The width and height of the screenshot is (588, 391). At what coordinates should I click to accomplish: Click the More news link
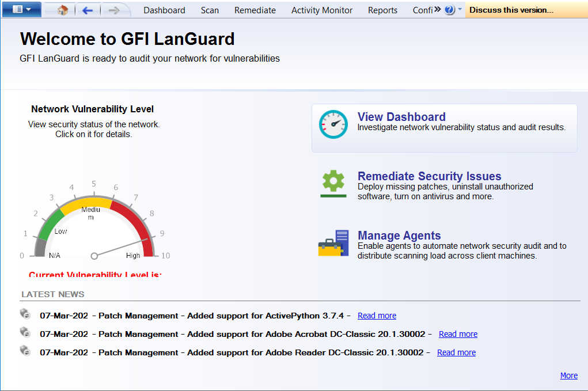569,375
